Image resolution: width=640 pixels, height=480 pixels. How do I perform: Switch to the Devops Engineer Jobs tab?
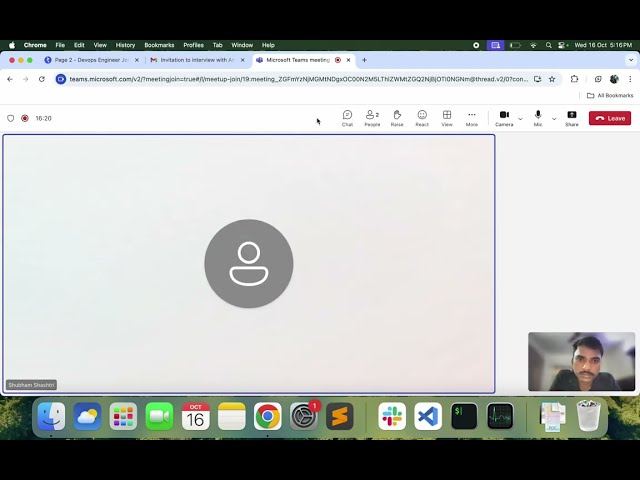(x=92, y=60)
